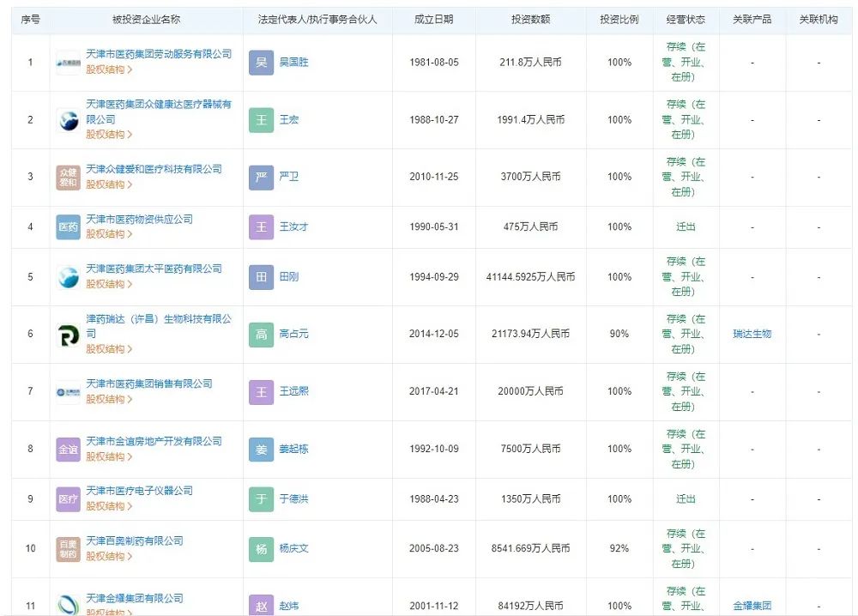The height and width of the screenshot is (616, 858).
Task: Expand 股权结构 under 天津市医疗电子仪器公司
Action: coord(109,506)
